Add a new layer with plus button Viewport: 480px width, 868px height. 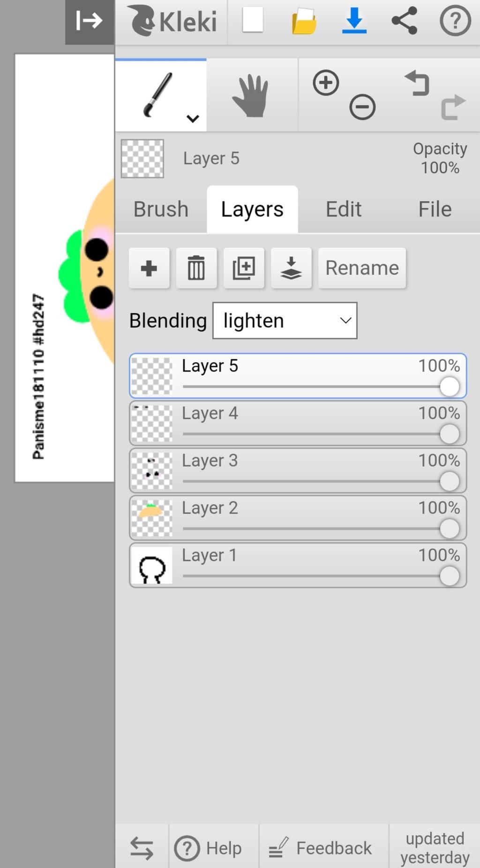click(x=149, y=268)
